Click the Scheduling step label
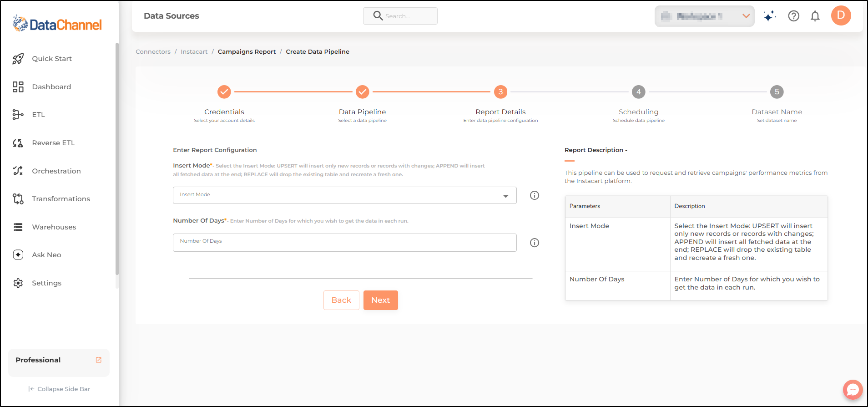Image resolution: width=868 pixels, height=407 pixels. 639,112
